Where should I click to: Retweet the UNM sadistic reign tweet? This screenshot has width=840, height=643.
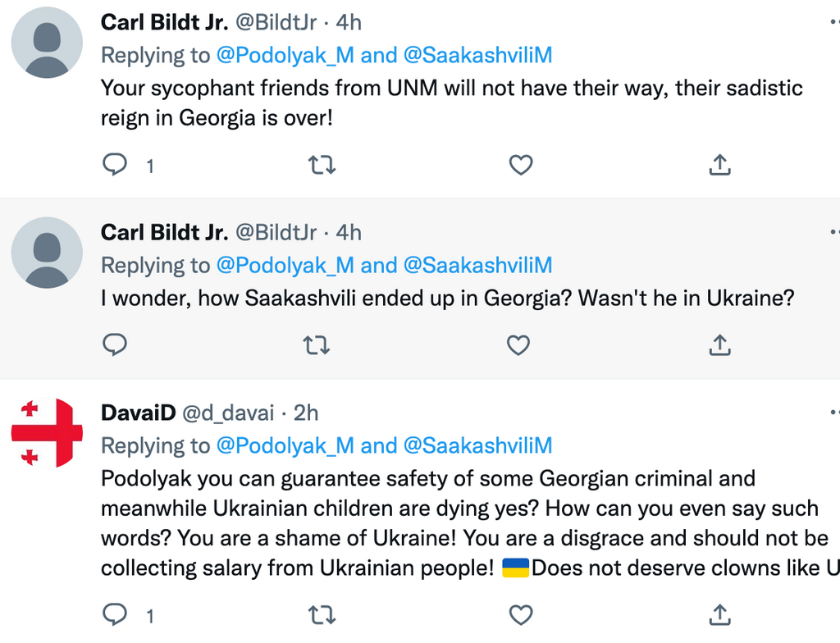322,166
